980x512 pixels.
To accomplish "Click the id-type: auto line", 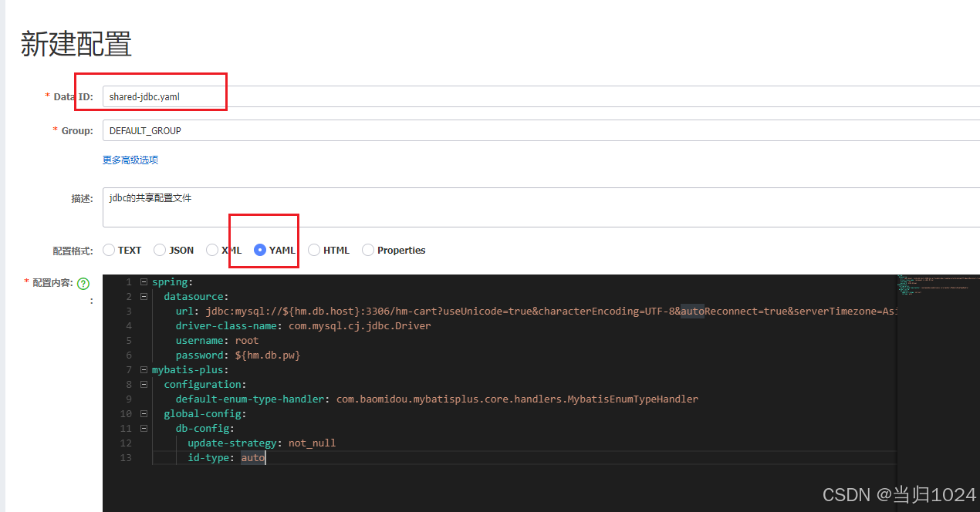I will tap(226, 458).
